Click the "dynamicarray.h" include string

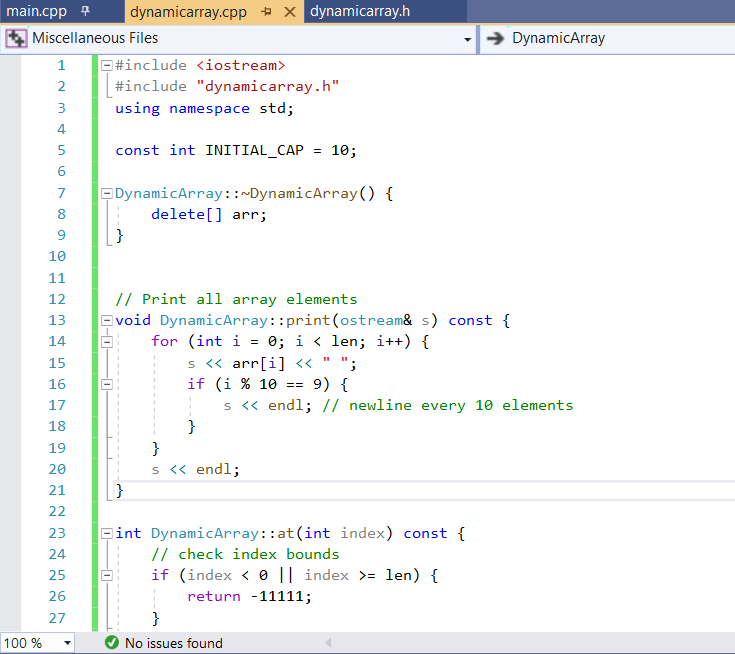pyautogui.click(x=268, y=86)
